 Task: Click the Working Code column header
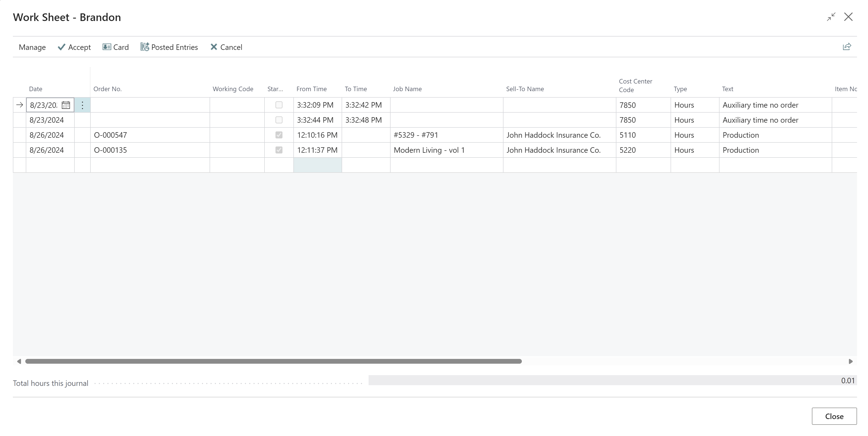click(x=233, y=89)
